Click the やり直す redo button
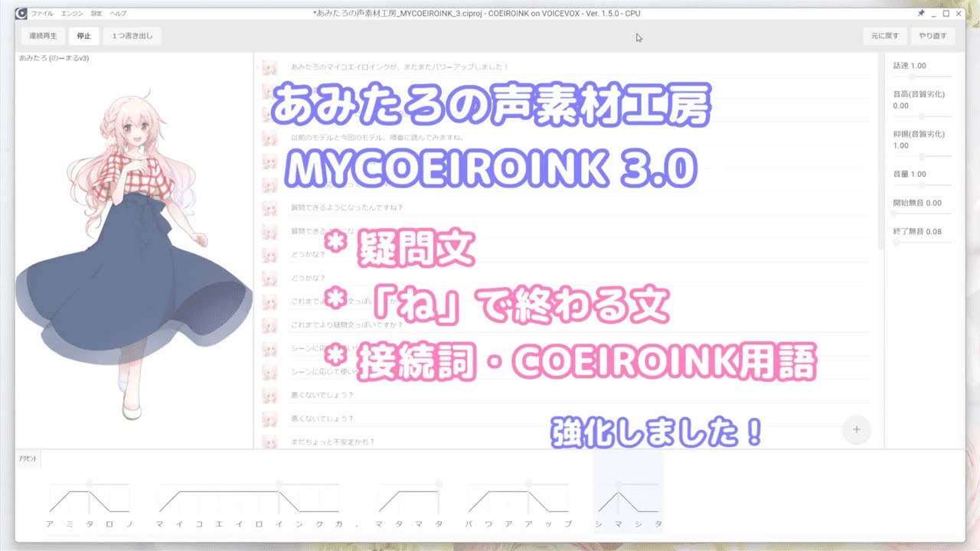The width and height of the screenshot is (980, 551). tap(933, 36)
